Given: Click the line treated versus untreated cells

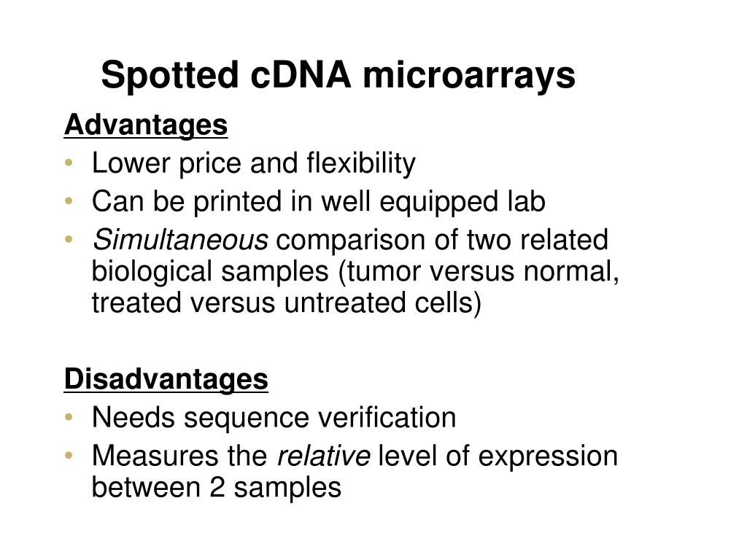Looking at the screenshot, I should pos(286,303).
